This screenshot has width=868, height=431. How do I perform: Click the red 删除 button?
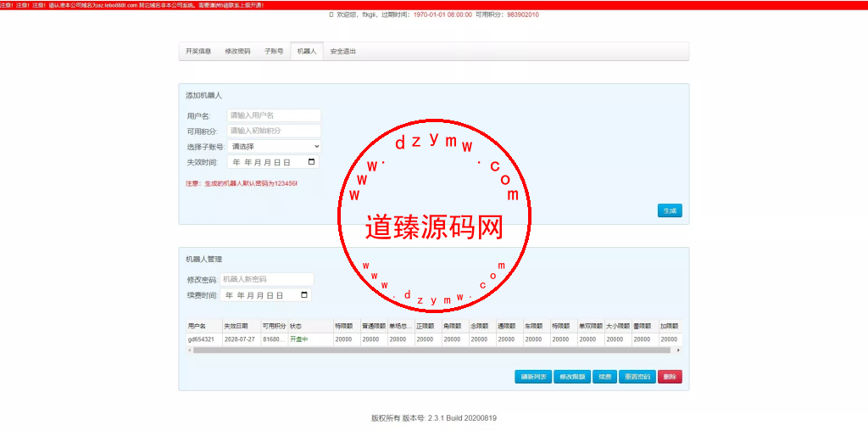pos(670,377)
